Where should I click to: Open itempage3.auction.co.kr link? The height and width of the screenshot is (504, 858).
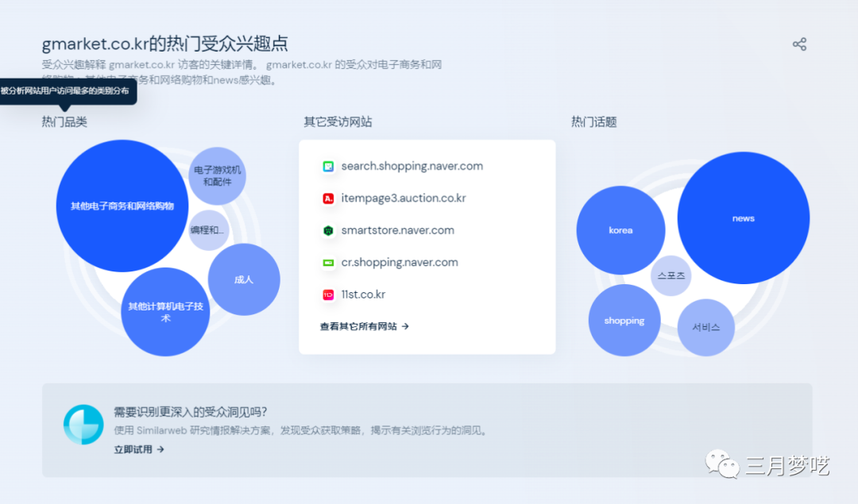point(404,198)
